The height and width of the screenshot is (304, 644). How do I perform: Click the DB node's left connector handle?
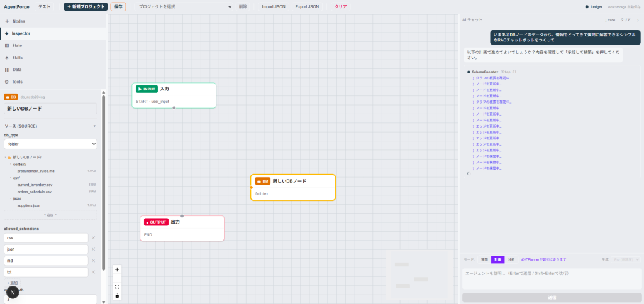(x=251, y=187)
